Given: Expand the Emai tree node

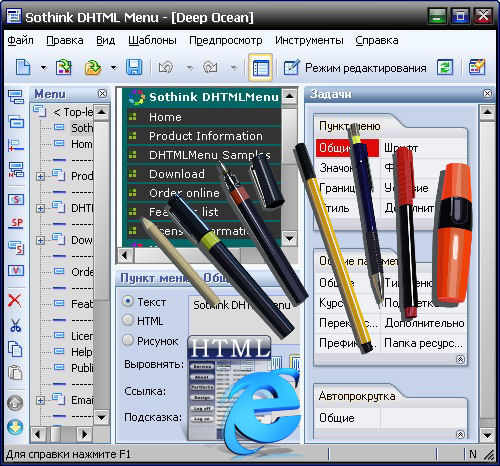Looking at the screenshot, I should [40, 400].
